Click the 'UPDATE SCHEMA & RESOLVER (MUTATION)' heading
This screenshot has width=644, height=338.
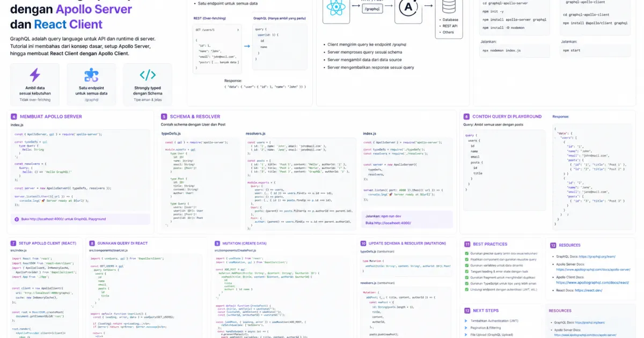point(407,244)
